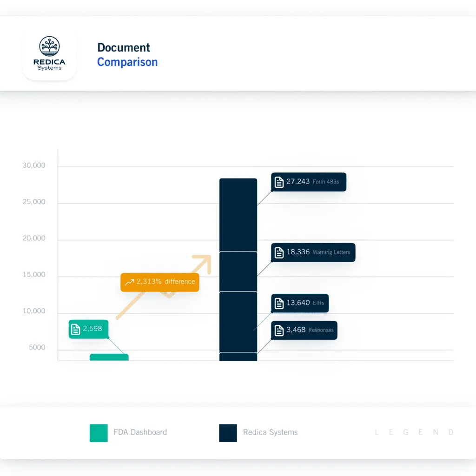Image resolution: width=476 pixels, height=476 pixels.
Task: Open the 27,243 Form 483s callout
Action: coord(308,182)
